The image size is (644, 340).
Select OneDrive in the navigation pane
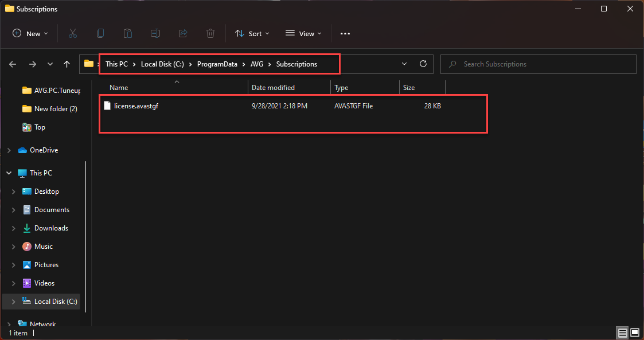pyautogui.click(x=38, y=150)
